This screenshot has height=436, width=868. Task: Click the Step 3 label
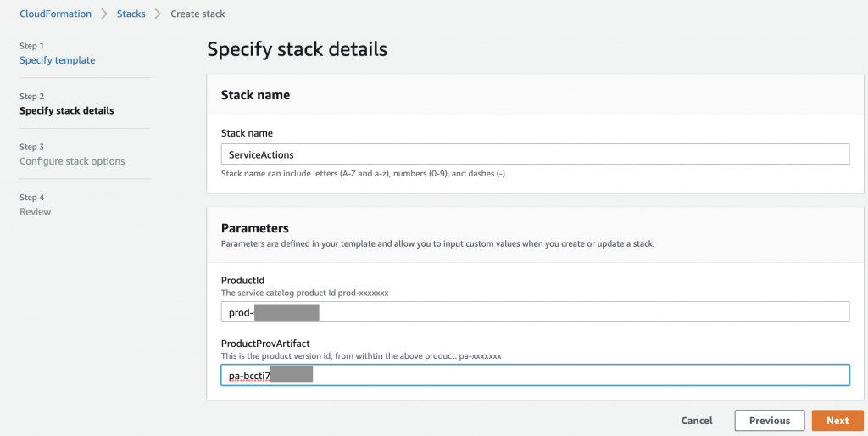point(31,147)
